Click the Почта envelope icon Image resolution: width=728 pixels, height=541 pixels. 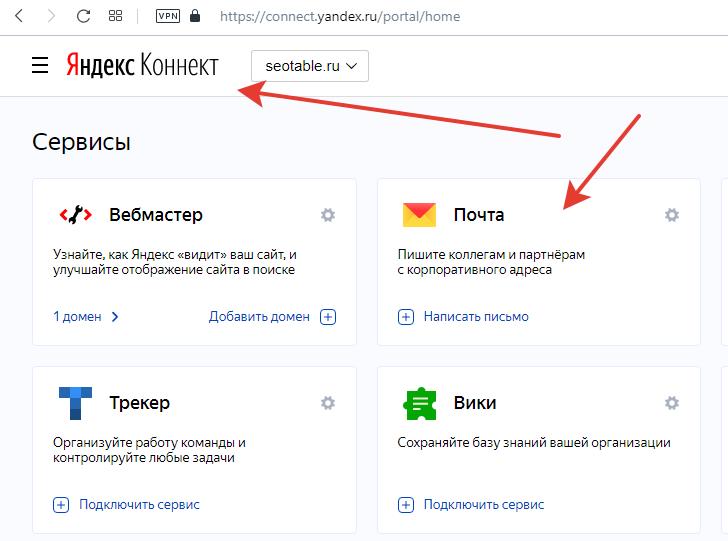(x=419, y=215)
